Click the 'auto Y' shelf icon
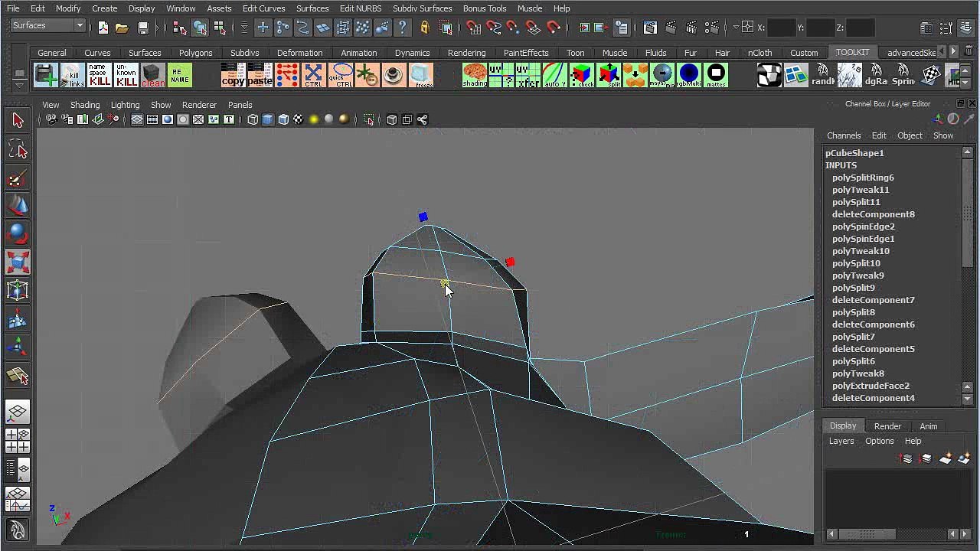This screenshot has width=980, height=551. pyautogui.click(x=555, y=75)
